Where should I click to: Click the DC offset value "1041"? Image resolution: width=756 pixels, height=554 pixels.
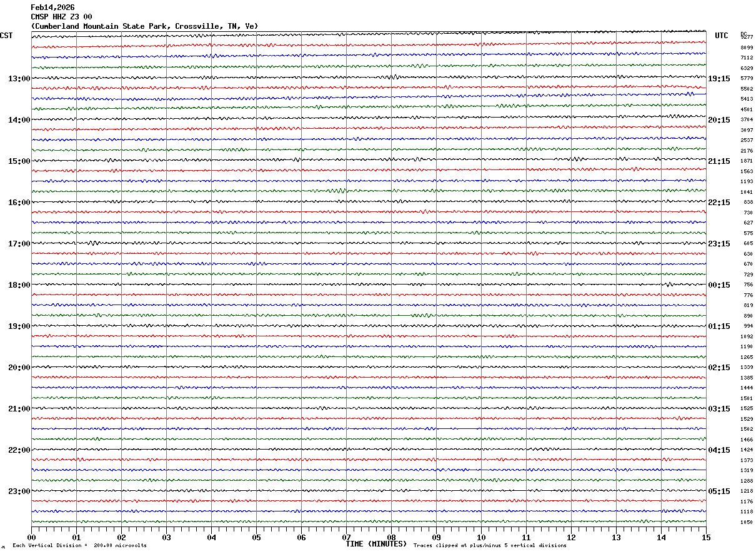747,193
